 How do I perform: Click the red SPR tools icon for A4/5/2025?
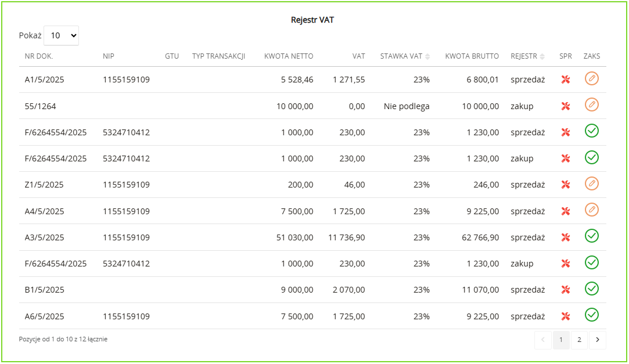[x=566, y=211]
